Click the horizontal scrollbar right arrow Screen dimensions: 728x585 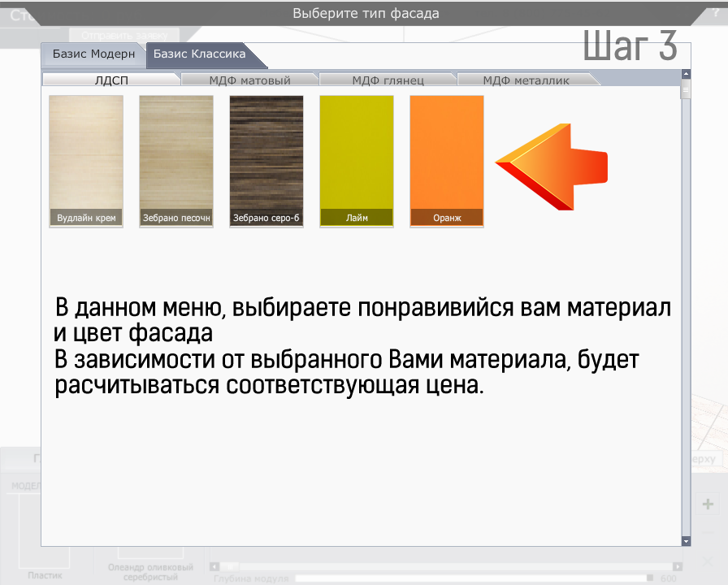pos(678,565)
